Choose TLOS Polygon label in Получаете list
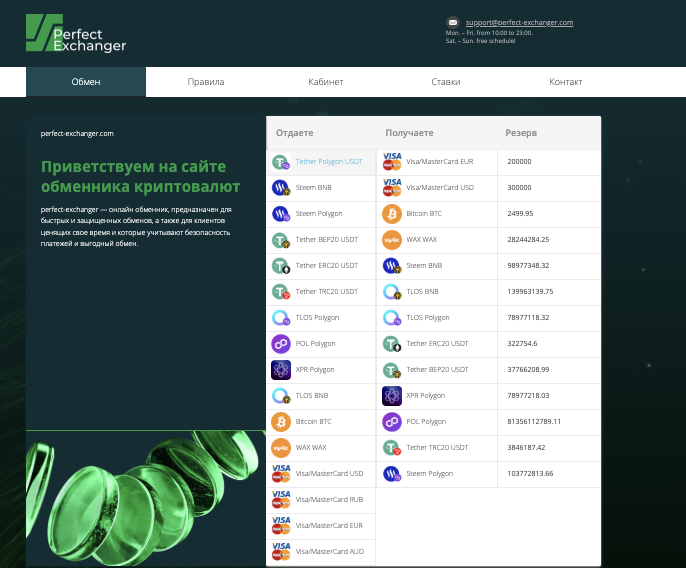Image resolution: width=686 pixels, height=568 pixels. click(428, 317)
